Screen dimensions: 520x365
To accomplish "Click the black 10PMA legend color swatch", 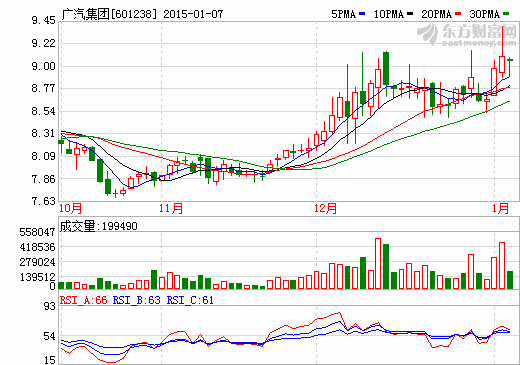I will [x=410, y=14].
